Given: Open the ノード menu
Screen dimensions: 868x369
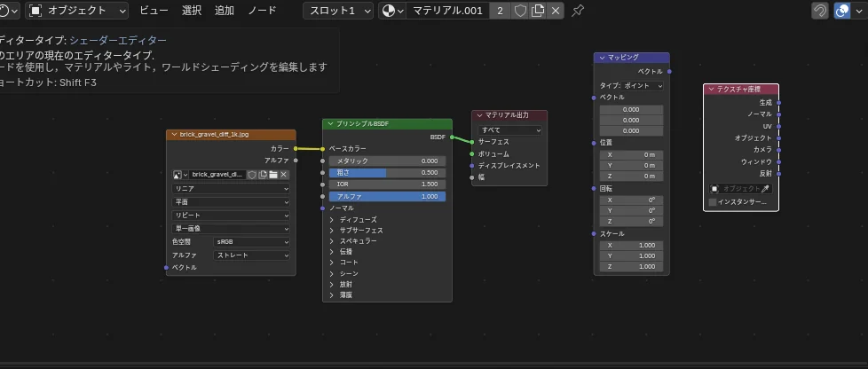Looking at the screenshot, I should coord(262,11).
